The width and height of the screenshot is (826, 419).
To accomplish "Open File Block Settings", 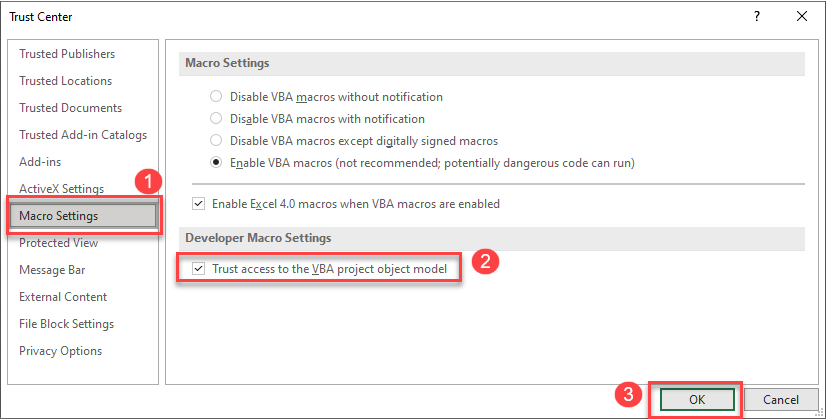I will (66, 324).
